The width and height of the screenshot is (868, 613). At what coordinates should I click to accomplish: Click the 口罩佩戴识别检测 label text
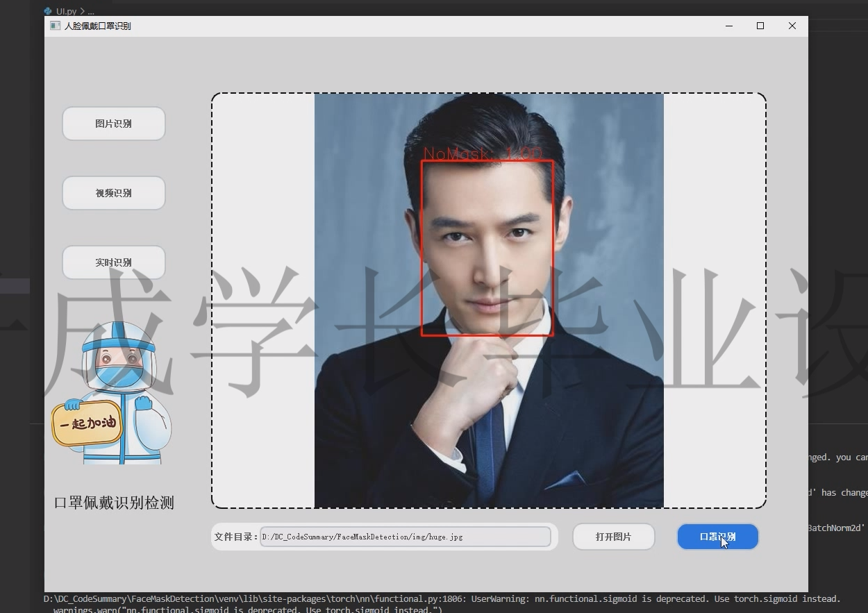click(115, 503)
